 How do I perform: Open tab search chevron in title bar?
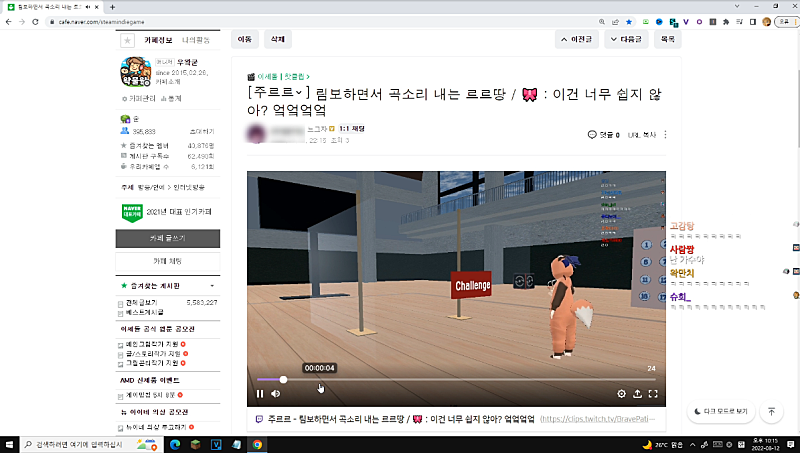737,6
